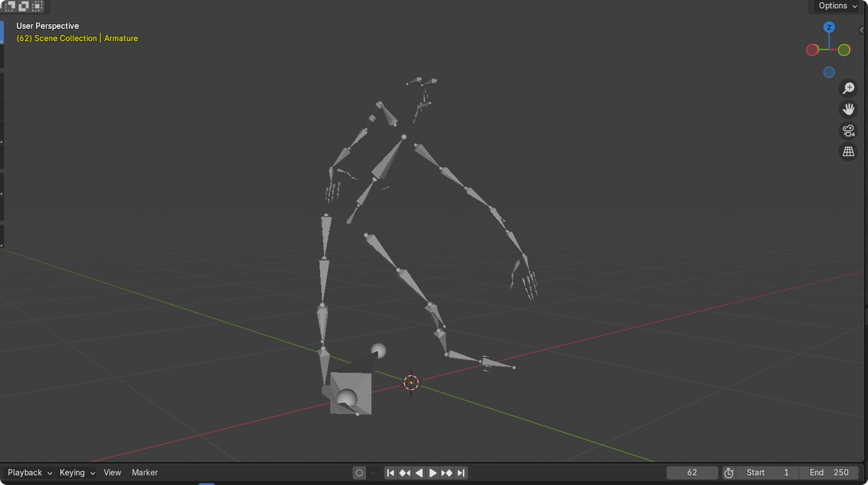Open the Marker menu

145,473
